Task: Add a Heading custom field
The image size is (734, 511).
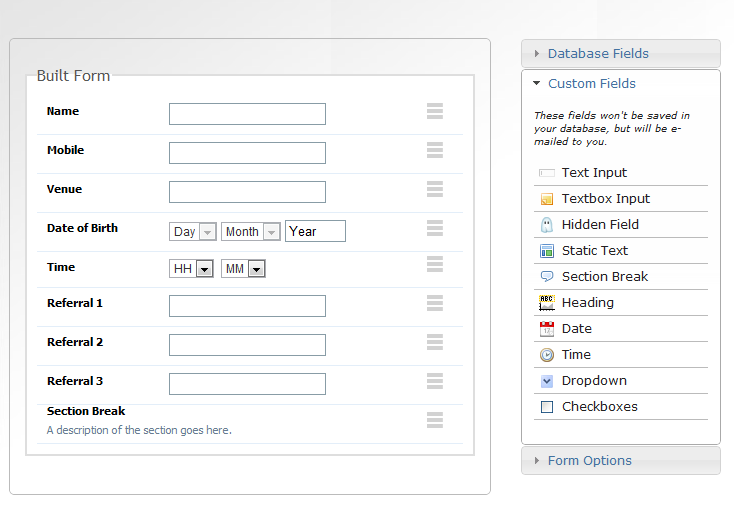Action: [621, 303]
